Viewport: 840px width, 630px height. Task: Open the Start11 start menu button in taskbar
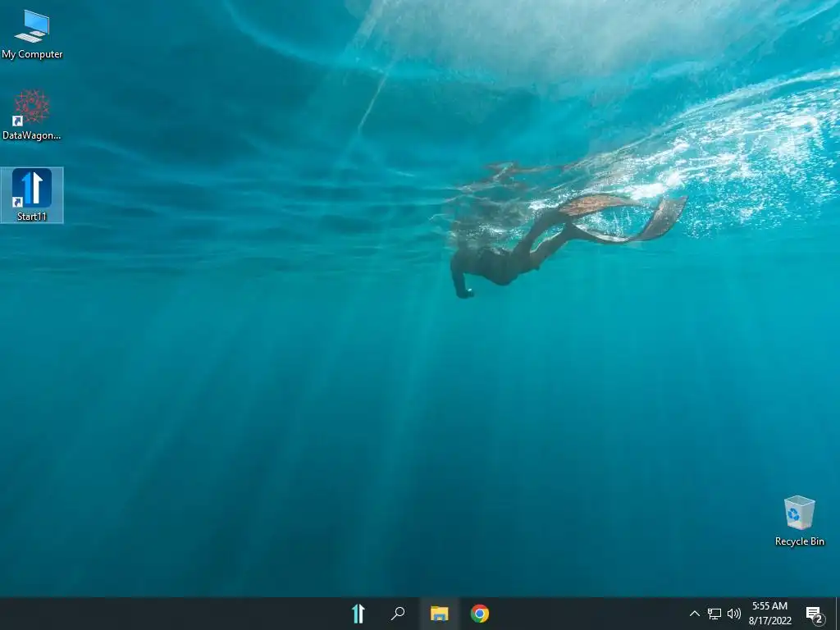coord(358,614)
